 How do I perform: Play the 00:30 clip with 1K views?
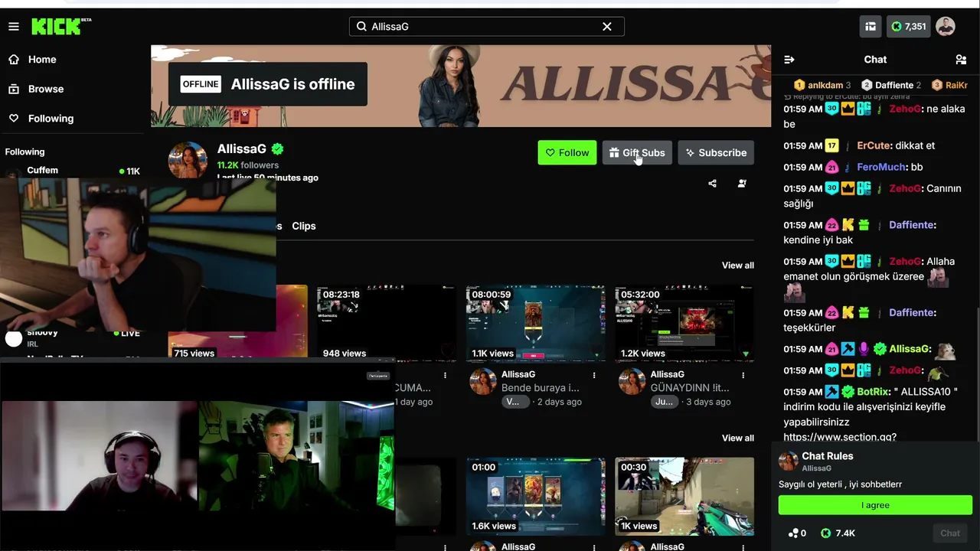click(x=684, y=496)
